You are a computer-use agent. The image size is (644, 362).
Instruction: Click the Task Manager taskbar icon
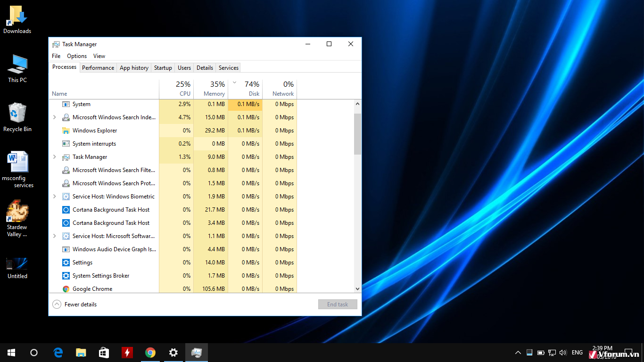(x=196, y=353)
